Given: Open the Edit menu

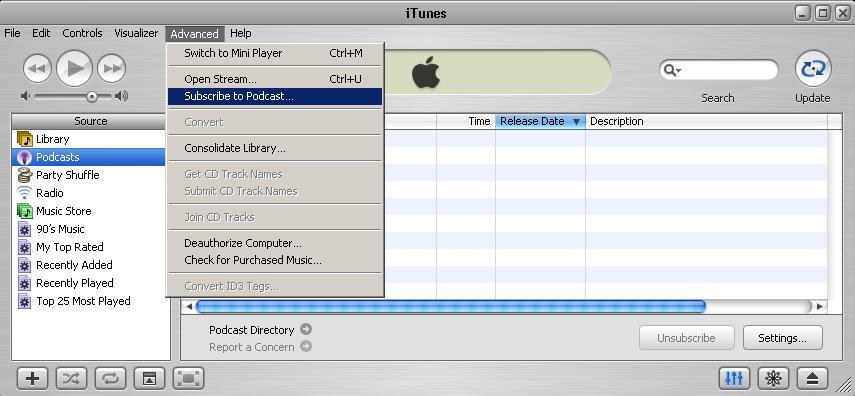Looking at the screenshot, I should tap(41, 33).
